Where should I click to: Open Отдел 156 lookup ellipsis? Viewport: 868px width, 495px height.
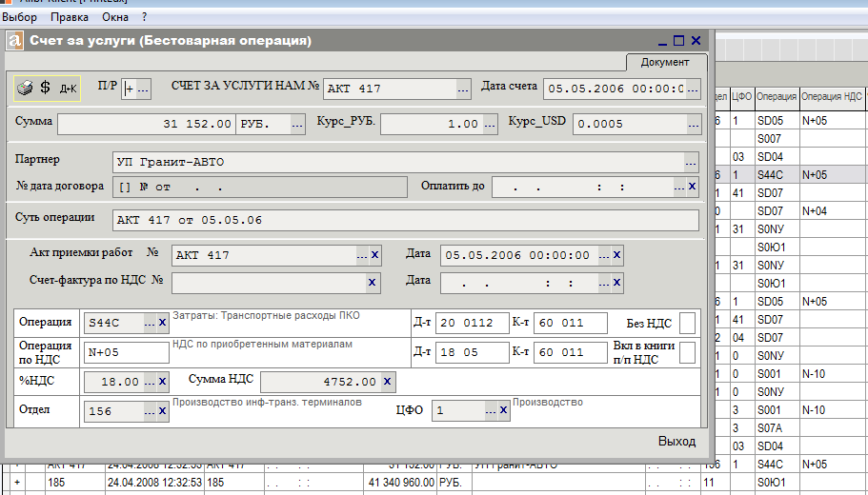point(150,411)
